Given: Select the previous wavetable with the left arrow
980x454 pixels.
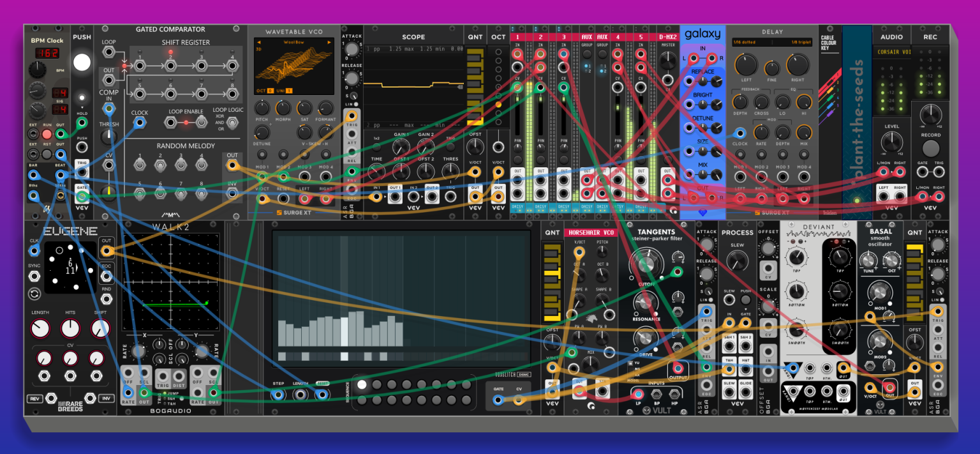Looking at the screenshot, I should [x=258, y=42].
